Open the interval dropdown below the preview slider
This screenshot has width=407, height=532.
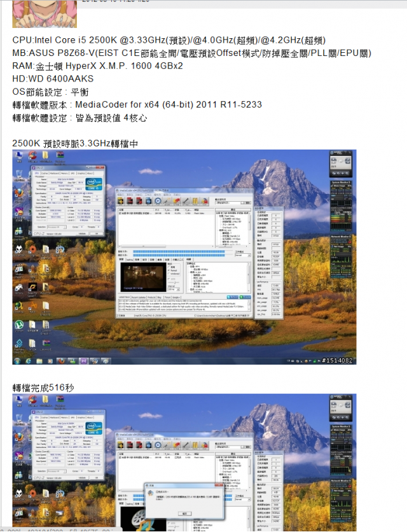[174, 289]
